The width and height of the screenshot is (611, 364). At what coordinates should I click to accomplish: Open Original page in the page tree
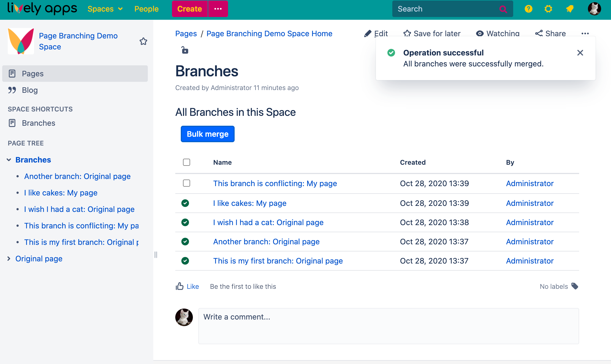coord(39,259)
